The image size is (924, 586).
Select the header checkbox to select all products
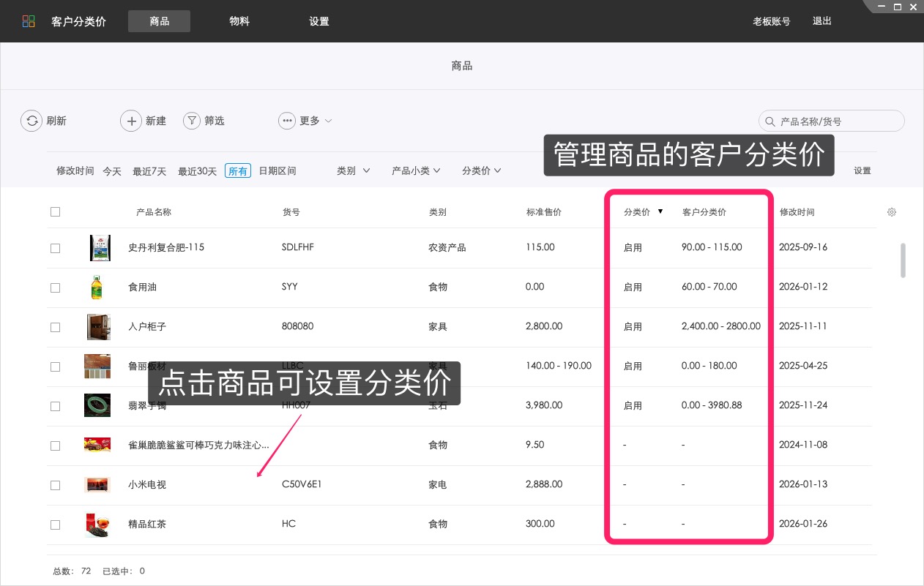(x=55, y=211)
